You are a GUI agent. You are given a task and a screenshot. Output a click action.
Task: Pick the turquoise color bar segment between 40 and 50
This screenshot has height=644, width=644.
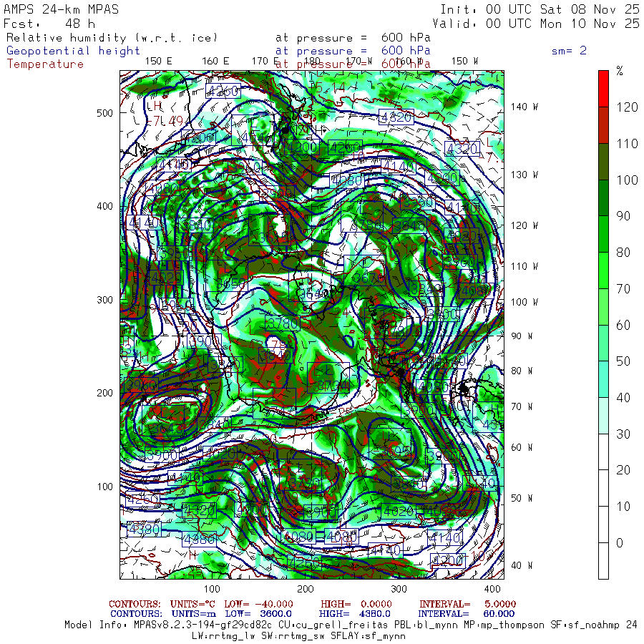pyautogui.click(x=603, y=379)
